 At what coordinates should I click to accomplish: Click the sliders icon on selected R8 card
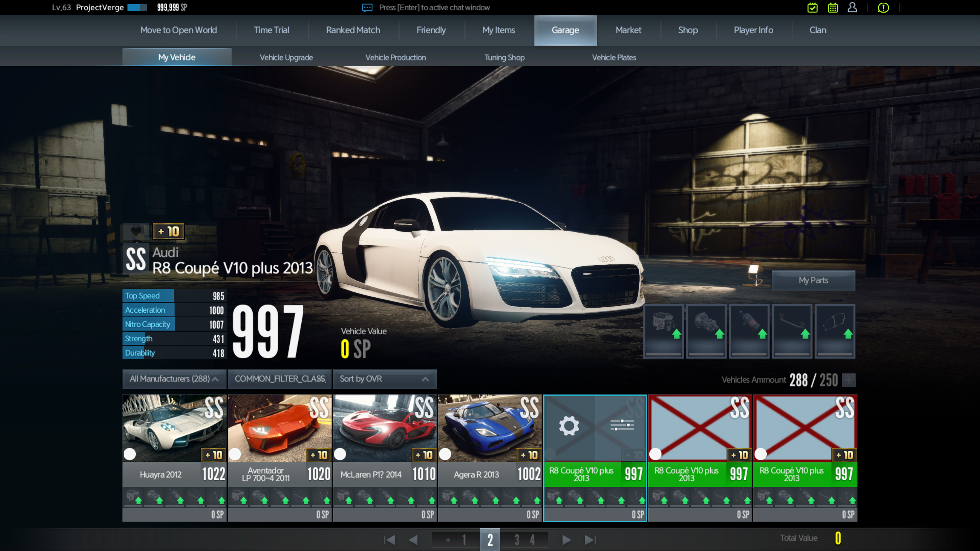pos(622,425)
